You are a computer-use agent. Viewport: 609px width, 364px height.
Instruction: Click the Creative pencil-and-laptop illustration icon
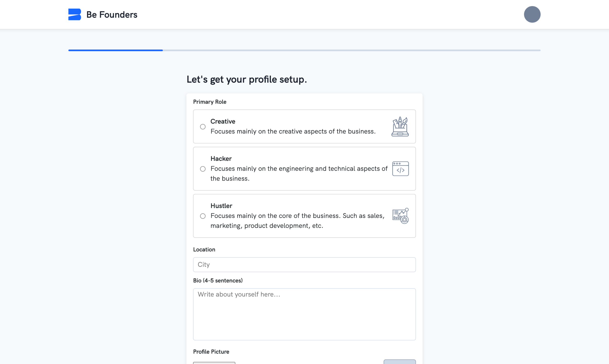pos(400,127)
